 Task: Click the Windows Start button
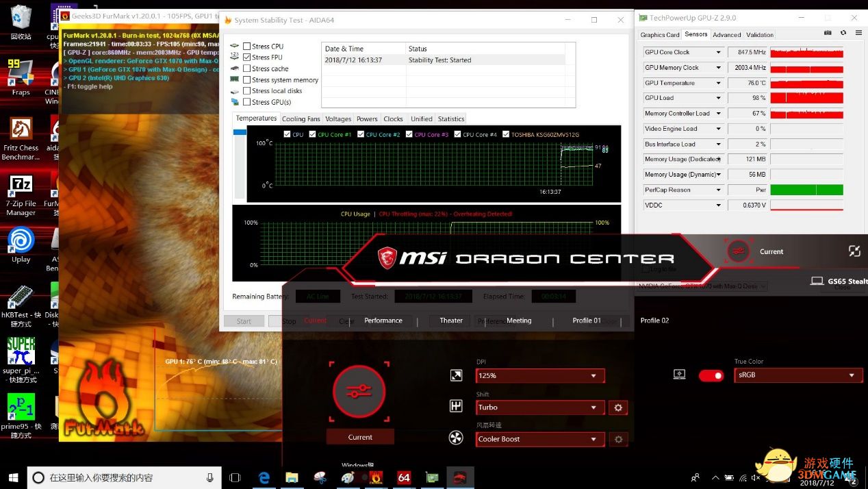point(13,477)
